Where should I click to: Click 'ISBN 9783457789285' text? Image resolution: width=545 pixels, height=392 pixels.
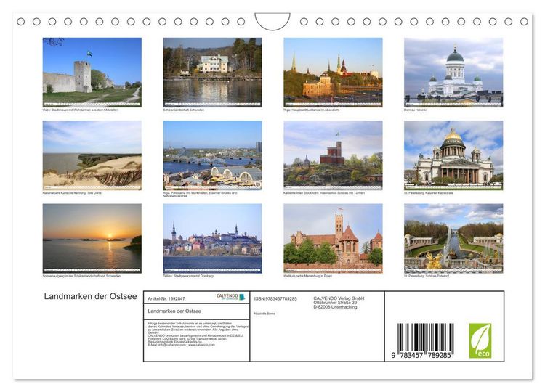point(275,298)
